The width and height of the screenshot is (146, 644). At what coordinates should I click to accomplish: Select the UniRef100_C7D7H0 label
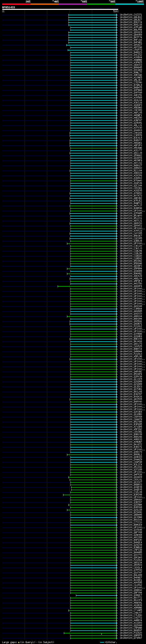(x=131, y=82)
